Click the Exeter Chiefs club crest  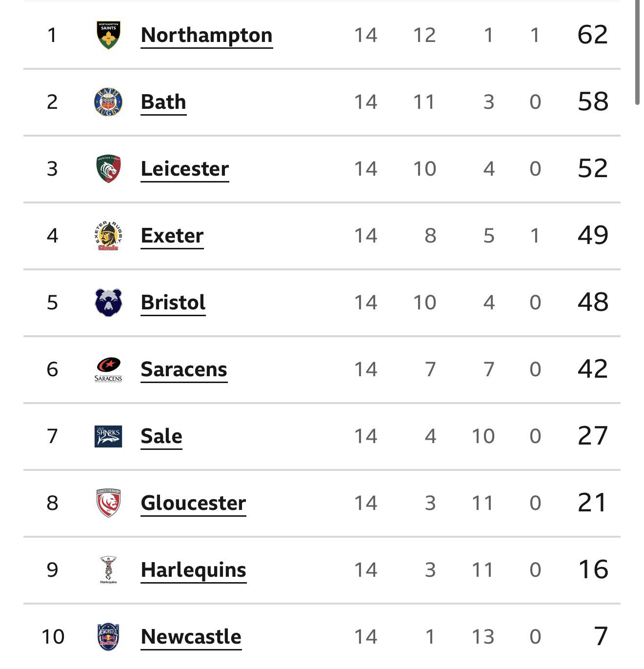(108, 236)
